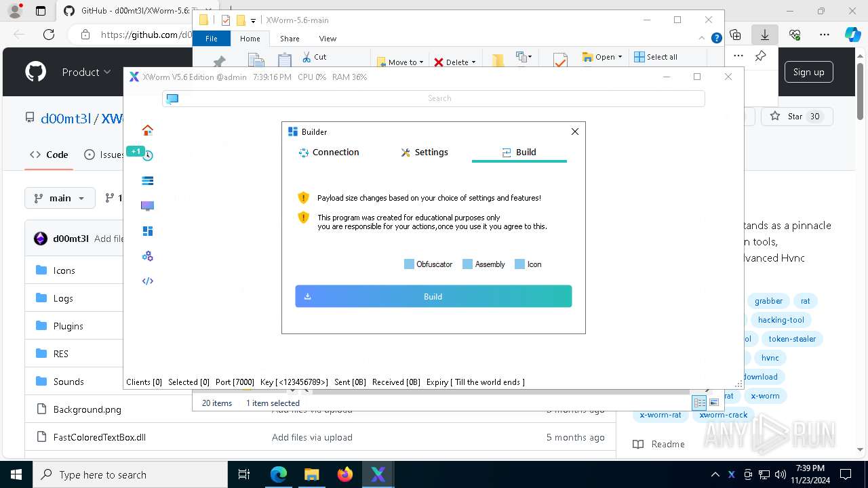Switch to the Connection tab
Screen dimensions: 868x488
pyautogui.click(x=329, y=152)
